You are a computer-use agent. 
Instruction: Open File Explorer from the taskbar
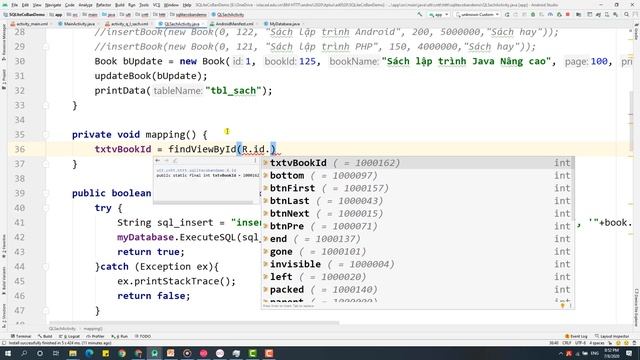[73, 353]
